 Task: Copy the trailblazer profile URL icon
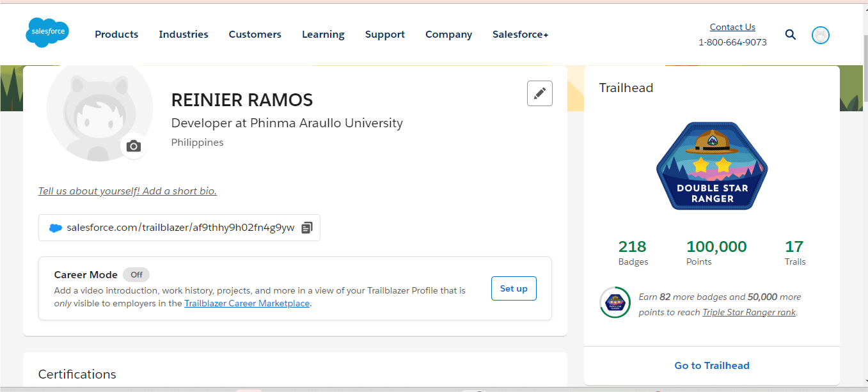click(307, 228)
